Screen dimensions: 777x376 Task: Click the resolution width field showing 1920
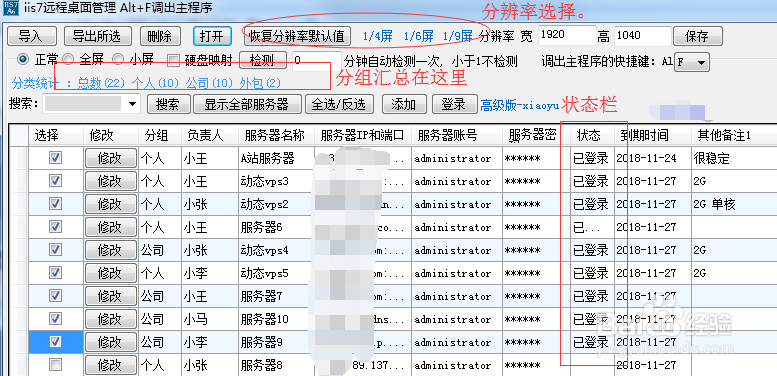(566, 36)
